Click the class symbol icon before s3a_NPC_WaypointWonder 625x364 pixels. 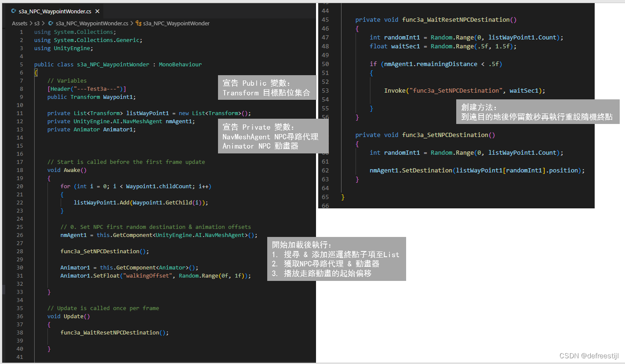pos(139,23)
